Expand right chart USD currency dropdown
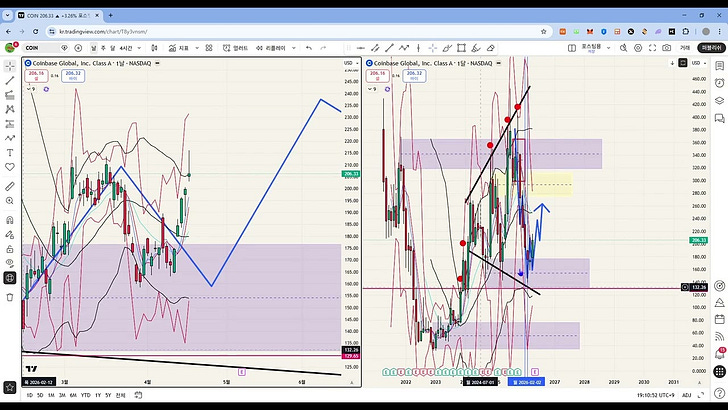The height and width of the screenshot is (410, 728). click(x=699, y=63)
